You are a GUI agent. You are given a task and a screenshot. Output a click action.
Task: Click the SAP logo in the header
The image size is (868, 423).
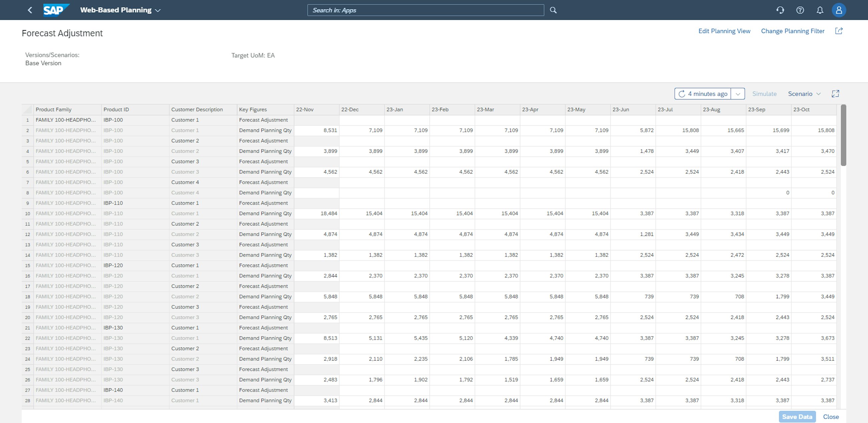[56, 10]
